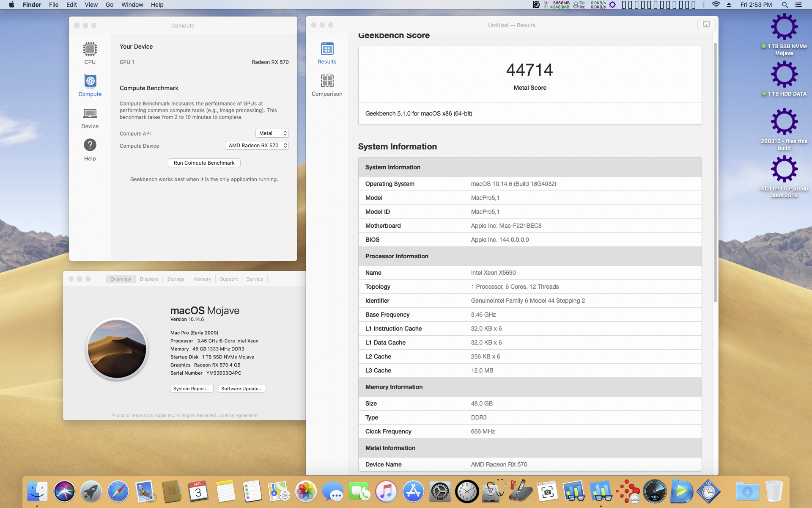
Task: Click the App Store icon in Dock
Action: (413, 491)
